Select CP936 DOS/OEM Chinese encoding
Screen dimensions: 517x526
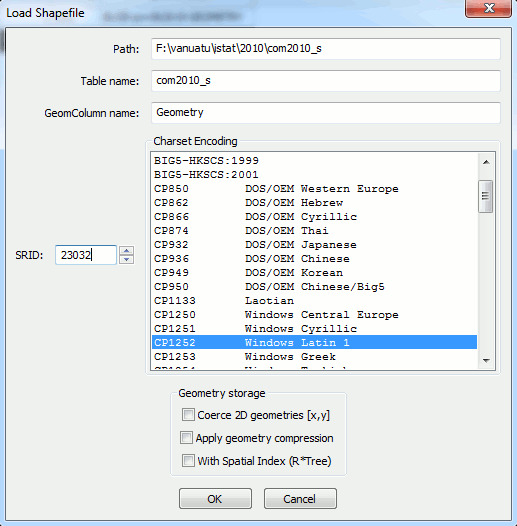[314, 259]
